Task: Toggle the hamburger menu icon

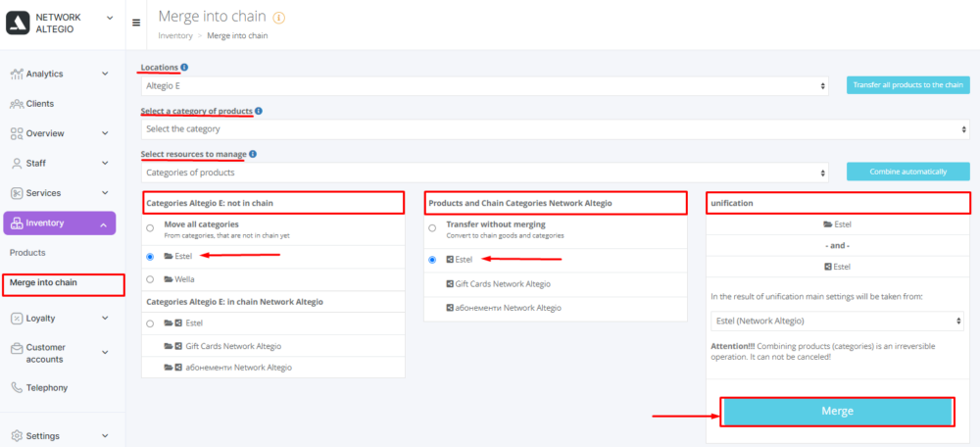Action: point(136,23)
